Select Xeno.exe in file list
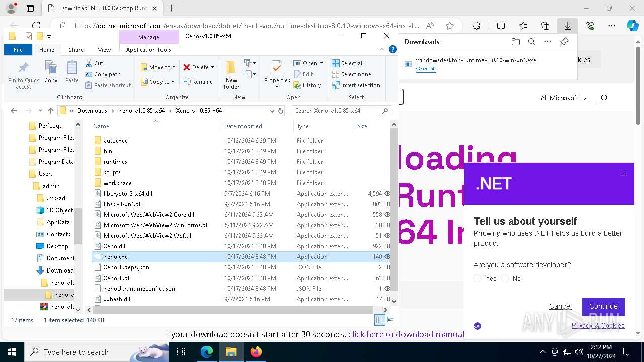644x362 pixels. [x=241, y=257]
